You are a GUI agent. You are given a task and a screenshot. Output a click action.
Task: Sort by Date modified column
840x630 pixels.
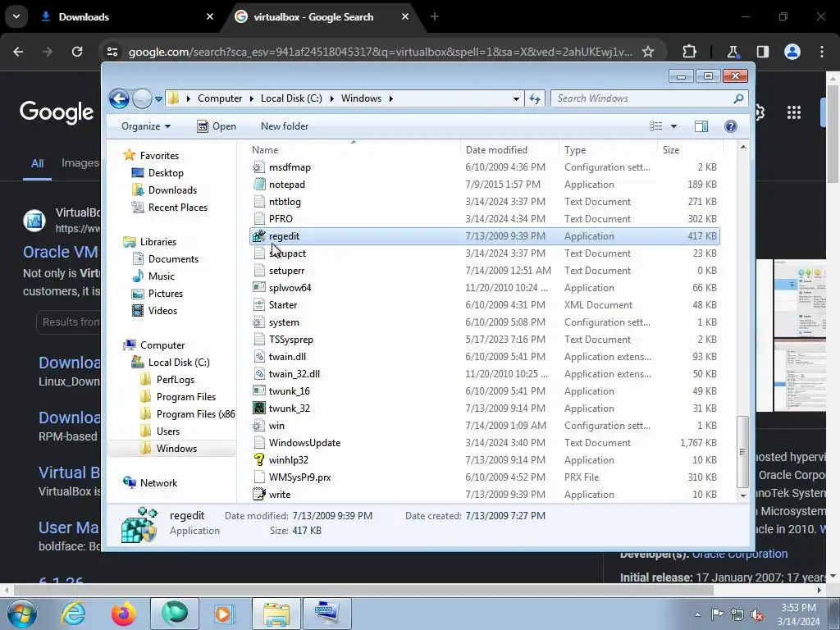pos(509,150)
